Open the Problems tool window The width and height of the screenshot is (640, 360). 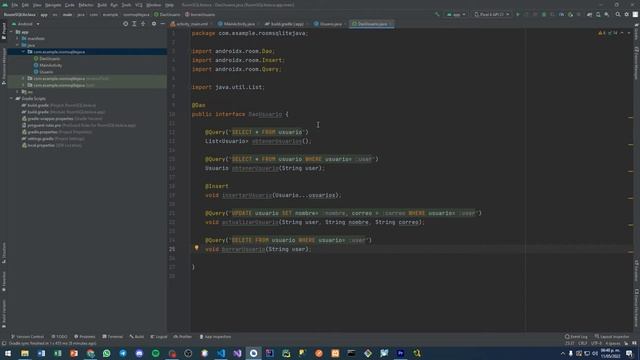(84, 337)
